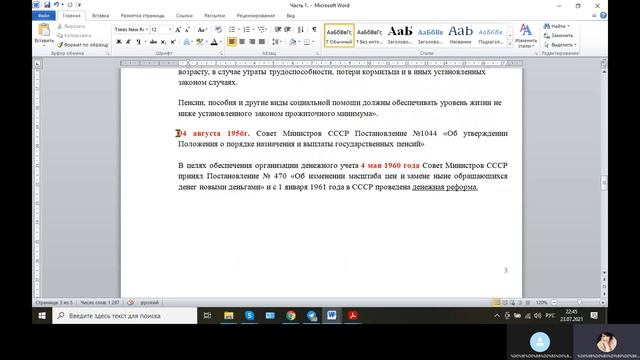
Task: Open multilevel list menu
Action: 261,29
